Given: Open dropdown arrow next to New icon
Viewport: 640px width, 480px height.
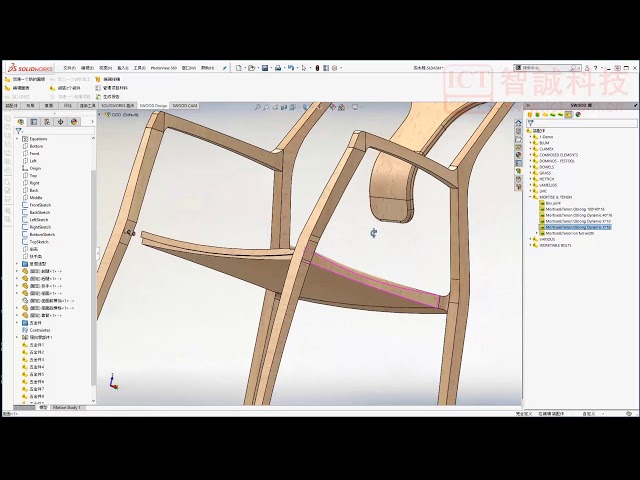Looking at the screenshot, I should point(245,68).
